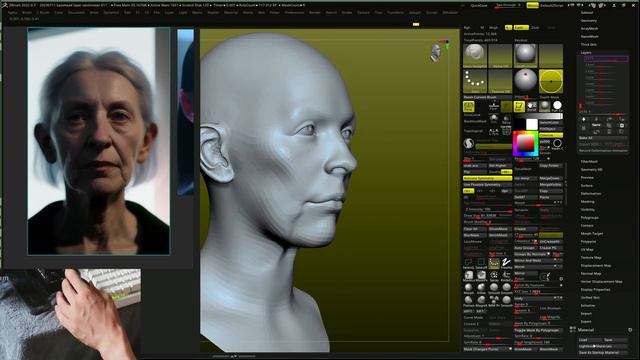Toggle the Zadd mode button
The image size is (640, 360).
point(520,27)
